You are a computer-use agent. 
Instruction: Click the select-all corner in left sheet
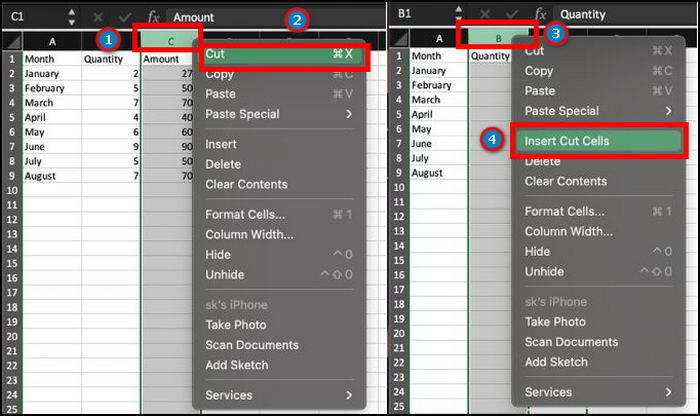click(x=13, y=42)
